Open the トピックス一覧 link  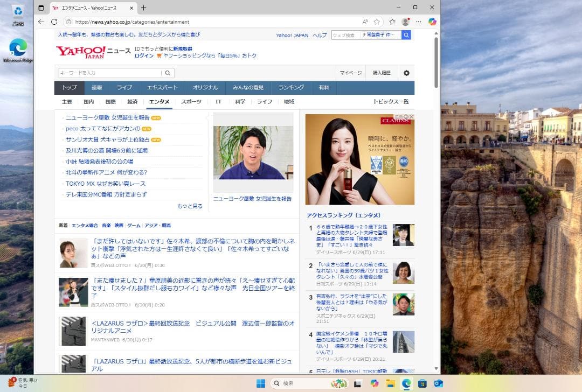[x=391, y=102]
